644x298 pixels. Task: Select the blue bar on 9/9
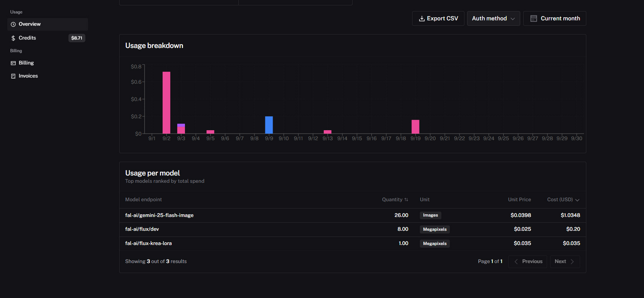click(269, 125)
